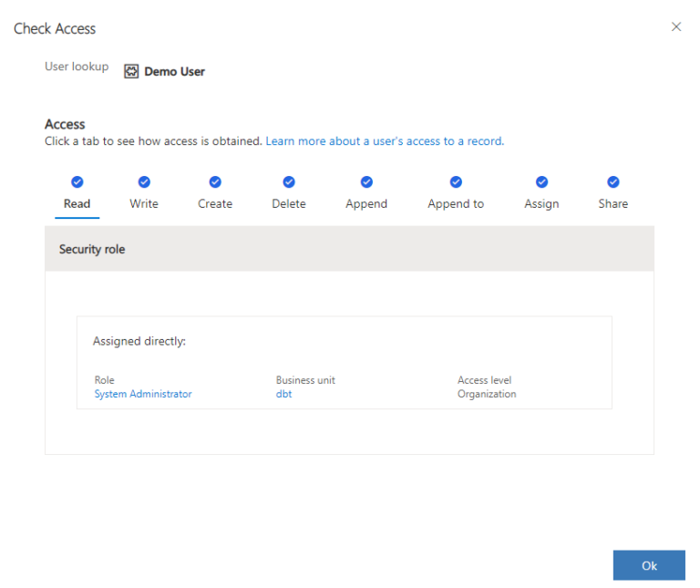Click the checkmark icon above Write

click(144, 182)
